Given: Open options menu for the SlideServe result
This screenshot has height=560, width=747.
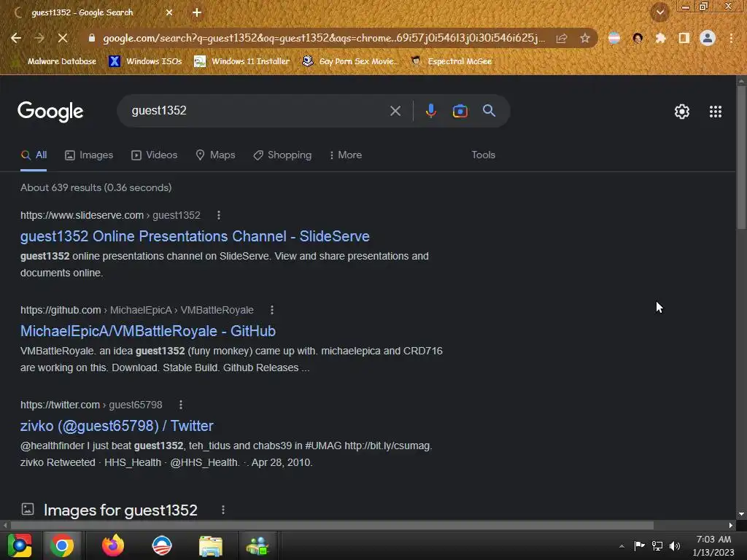Looking at the screenshot, I should (219, 215).
